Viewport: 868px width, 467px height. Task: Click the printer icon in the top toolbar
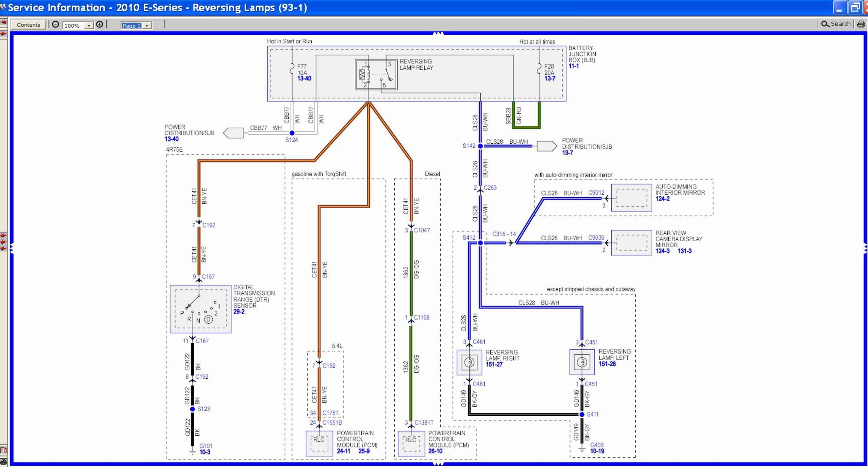click(x=861, y=24)
